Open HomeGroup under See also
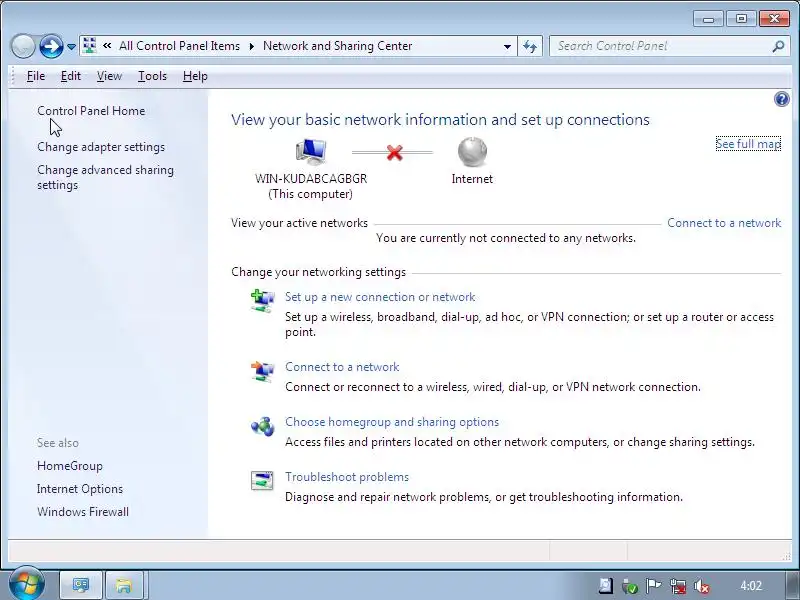 click(70, 466)
